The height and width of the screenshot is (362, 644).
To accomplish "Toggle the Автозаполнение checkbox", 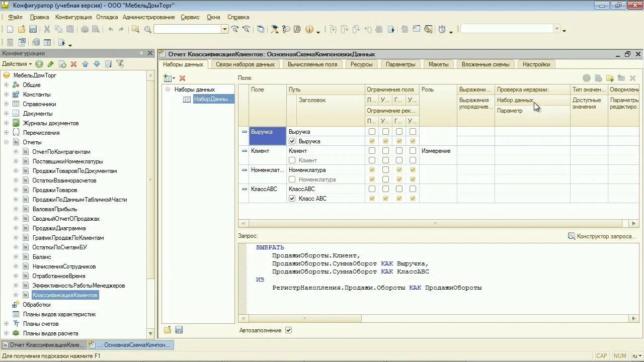I will tap(288, 330).
